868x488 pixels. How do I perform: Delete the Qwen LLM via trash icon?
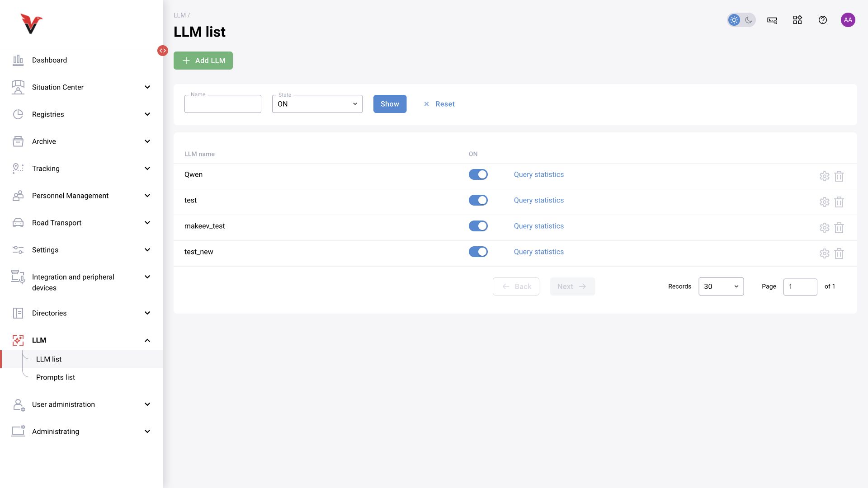[x=839, y=176]
